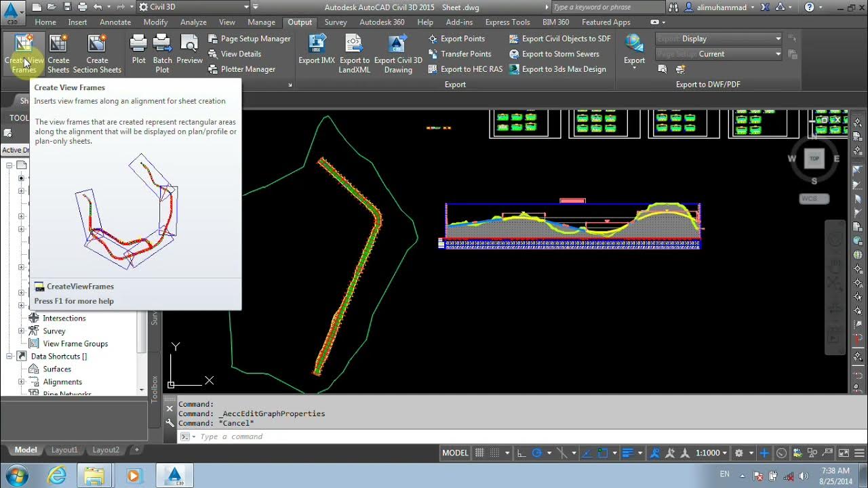Image resolution: width=868 pixels, height=488 pixels.
Task: Open Batch Plot
Action: click(162, 54)
